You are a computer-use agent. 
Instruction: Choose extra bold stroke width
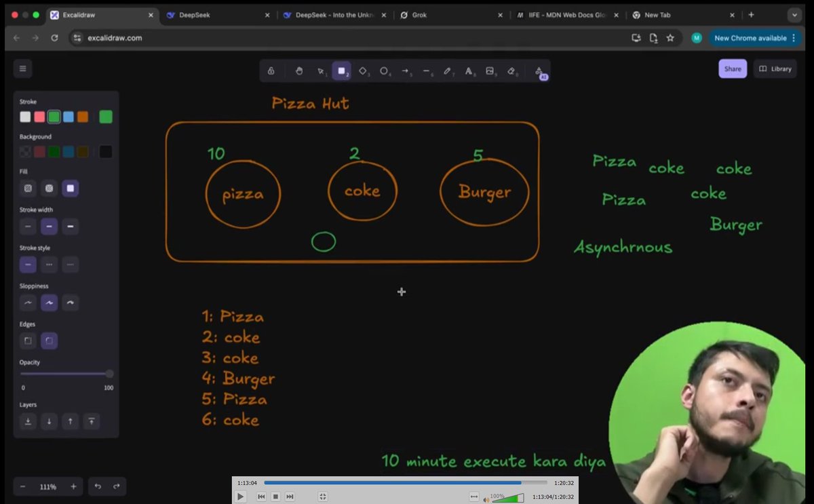(71, 226)
